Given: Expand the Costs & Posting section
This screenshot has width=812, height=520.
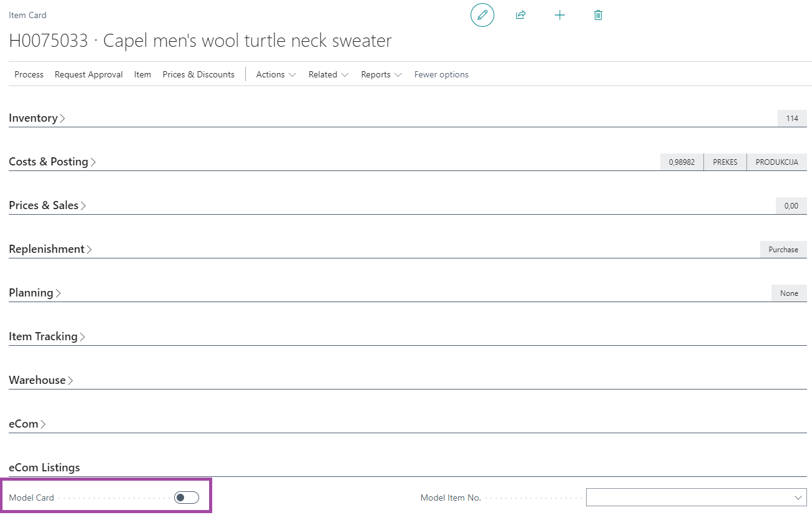Looking at the screenshot, I should (x=52, y=162).
